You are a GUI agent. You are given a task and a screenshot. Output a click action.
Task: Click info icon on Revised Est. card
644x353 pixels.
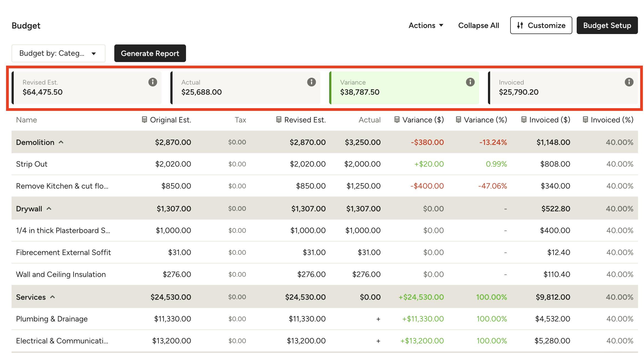pos(153,82)
